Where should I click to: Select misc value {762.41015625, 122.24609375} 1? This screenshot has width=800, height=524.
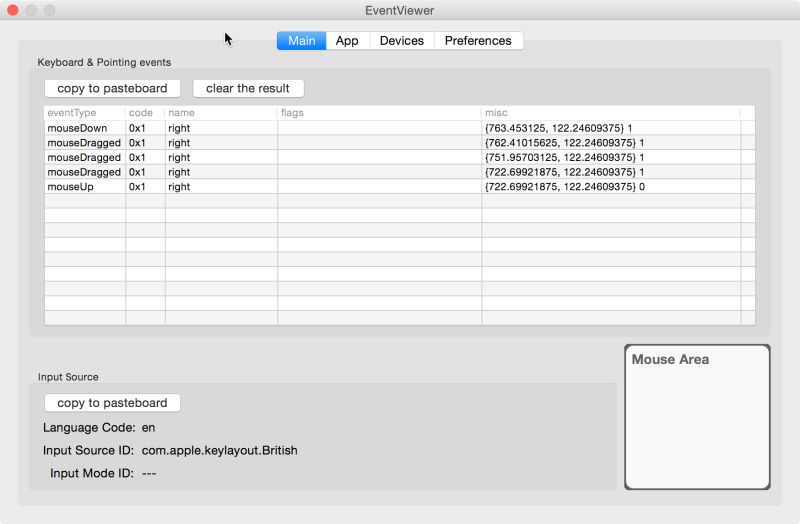pos(564,143)
